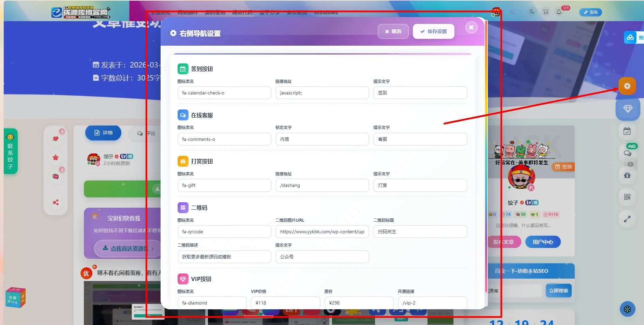Click the fullscreen expand arrows icon

pos(627,219)
